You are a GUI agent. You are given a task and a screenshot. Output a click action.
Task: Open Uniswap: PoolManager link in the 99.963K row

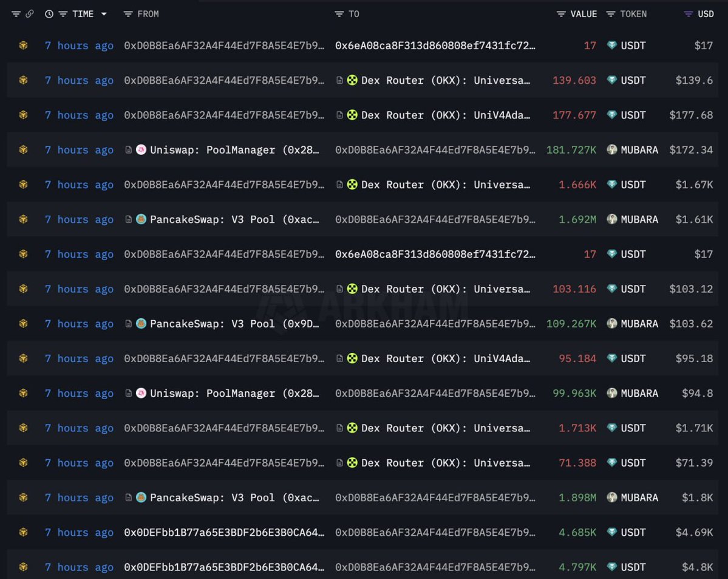[x=234, y=394]
